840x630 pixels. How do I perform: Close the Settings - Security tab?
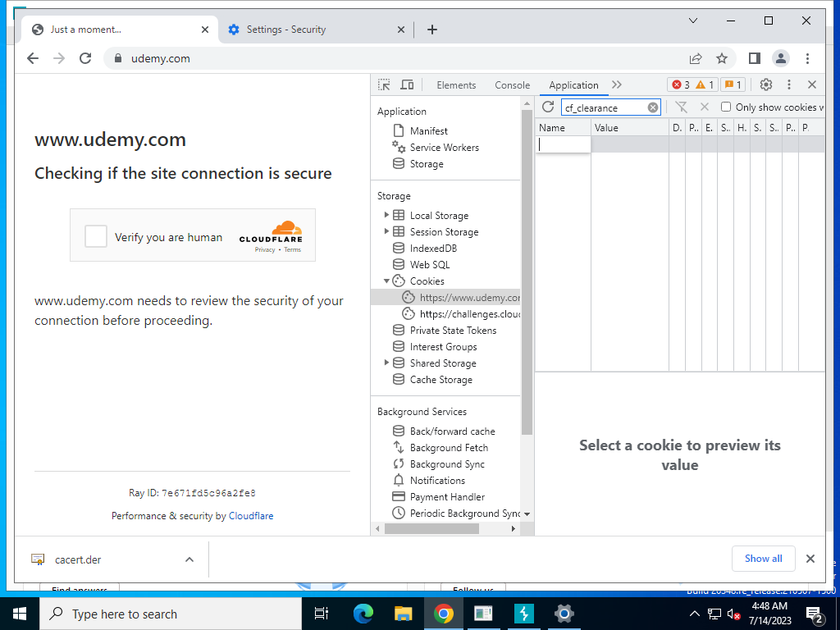tap(400, 30)
